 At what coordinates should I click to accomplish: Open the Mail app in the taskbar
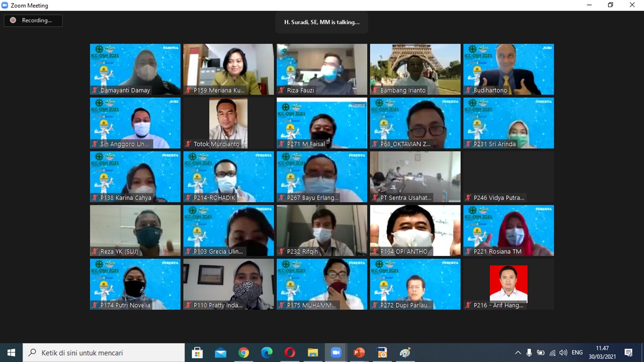220,352
